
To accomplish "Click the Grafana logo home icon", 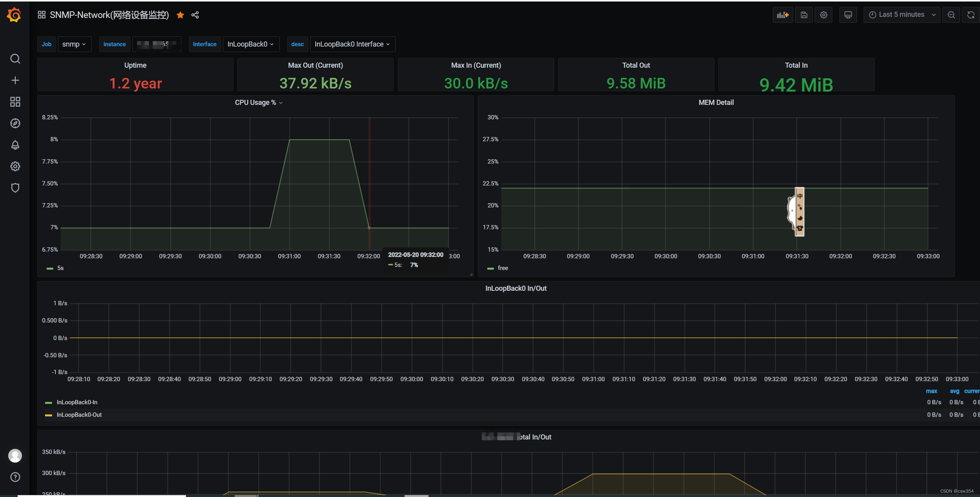I will click(x=14, y=15).
